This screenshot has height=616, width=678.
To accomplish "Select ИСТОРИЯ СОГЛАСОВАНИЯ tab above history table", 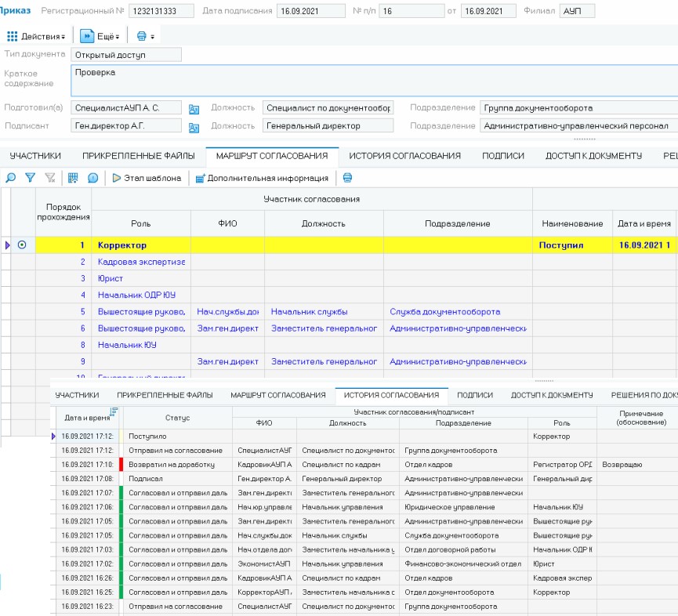I will (391, 395).
